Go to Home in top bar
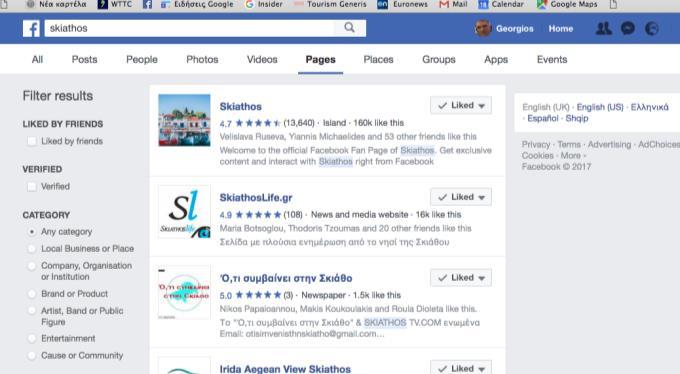 (560, 29)
